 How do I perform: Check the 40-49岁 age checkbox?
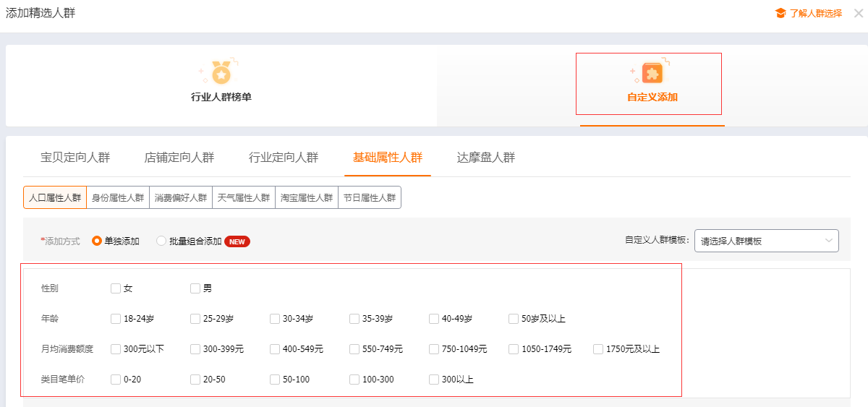[x=434, y=319]
